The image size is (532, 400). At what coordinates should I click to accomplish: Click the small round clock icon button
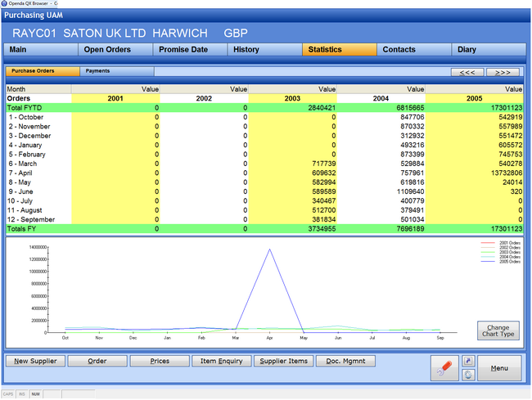point(468,375)
